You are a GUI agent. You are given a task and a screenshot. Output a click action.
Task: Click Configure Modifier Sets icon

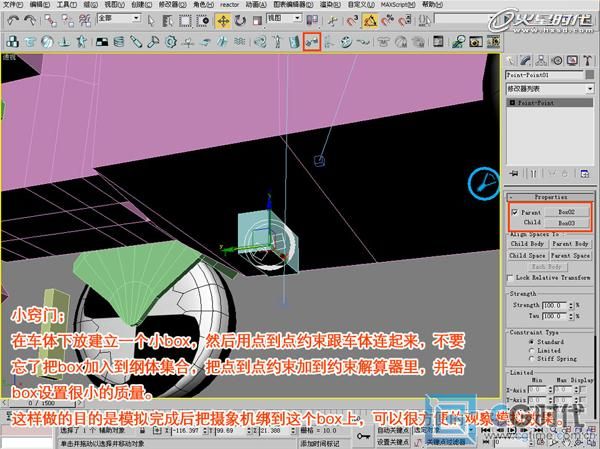click(585, 174)
